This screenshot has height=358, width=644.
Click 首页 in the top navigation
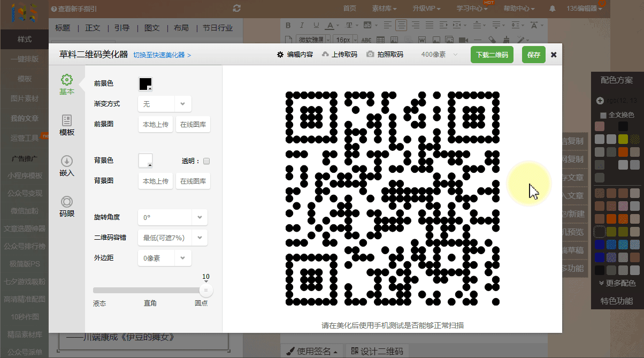click(x=349, y=9)
